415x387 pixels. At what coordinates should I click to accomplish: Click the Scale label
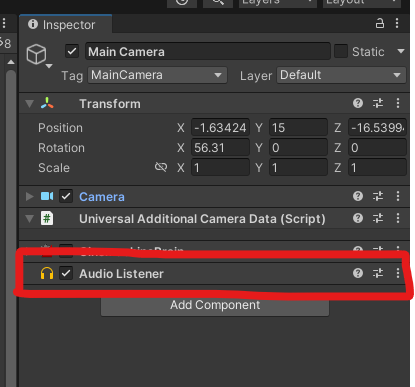click(x=54, y=168)
